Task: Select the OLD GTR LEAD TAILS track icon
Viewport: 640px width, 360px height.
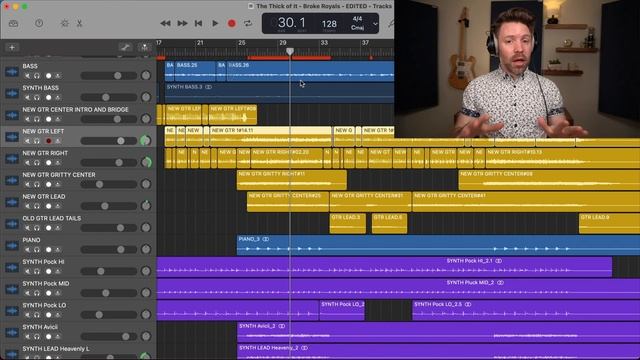Action: 12,224
